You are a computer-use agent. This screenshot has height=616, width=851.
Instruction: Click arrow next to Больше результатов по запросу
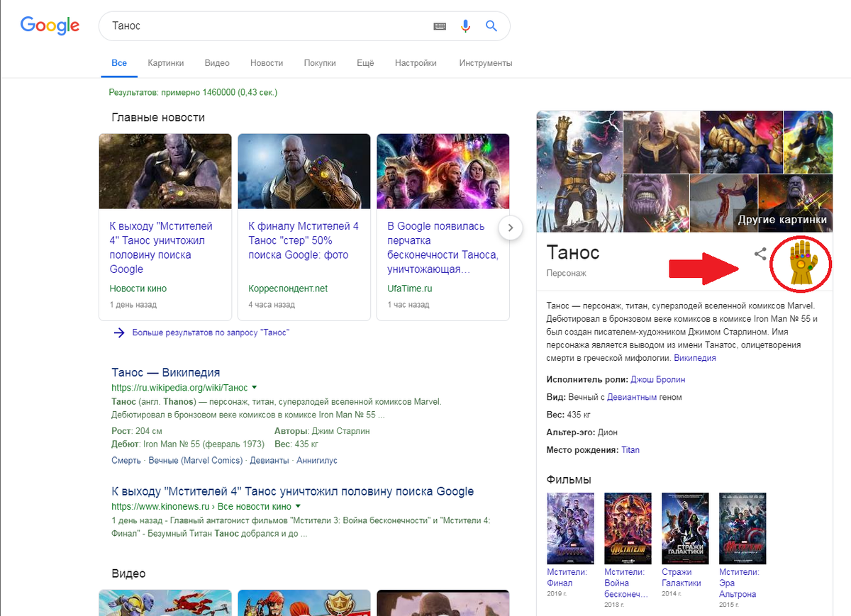[x=119, y=332]
